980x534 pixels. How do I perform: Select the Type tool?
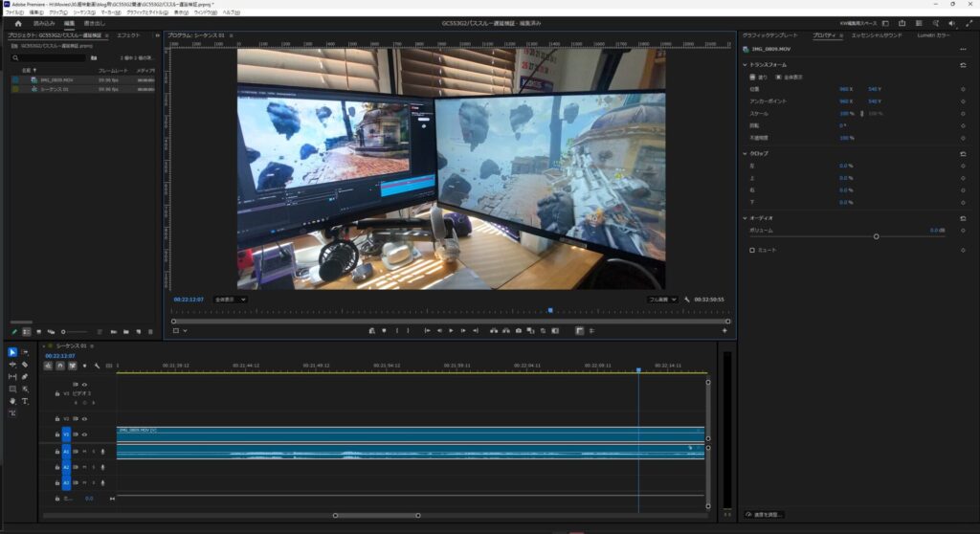(x=25, y=401)
